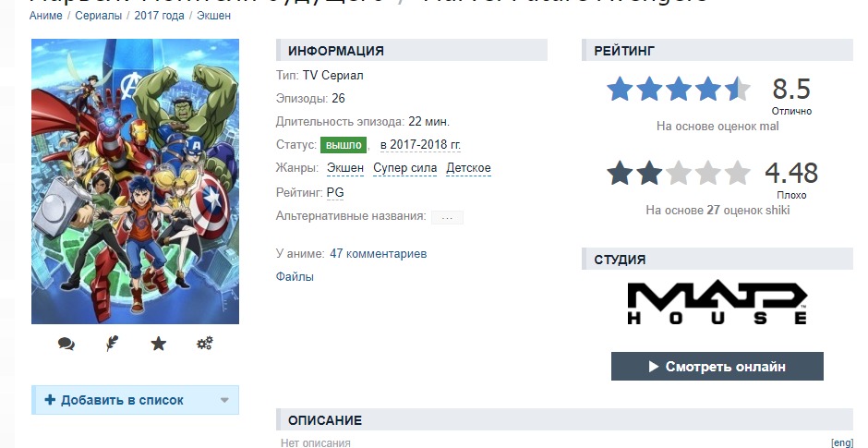This screenshot has height=448, width=868.
Task: Go to Аниме breadcrumb
Action: click(46, 16)
